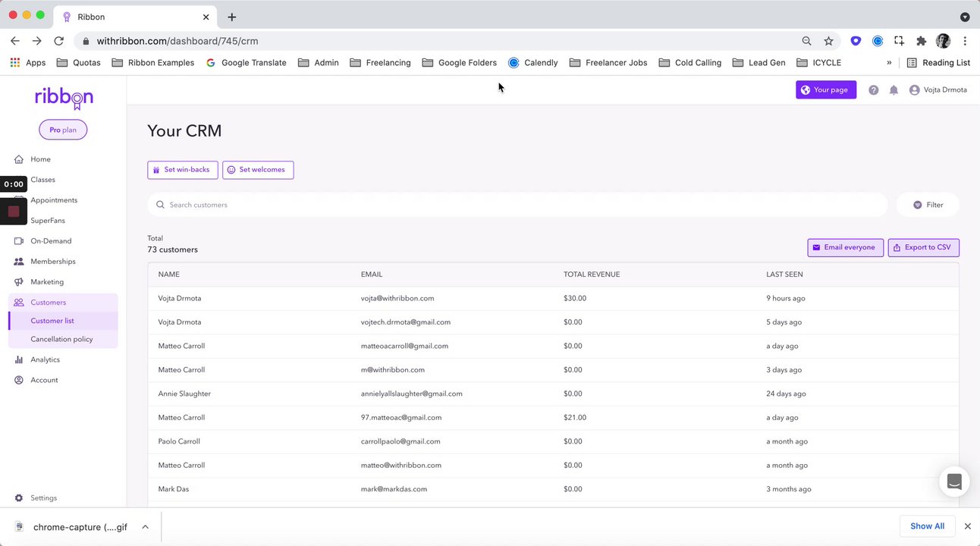
Task: Click the Your page button
Action: [x=826, y=90]
